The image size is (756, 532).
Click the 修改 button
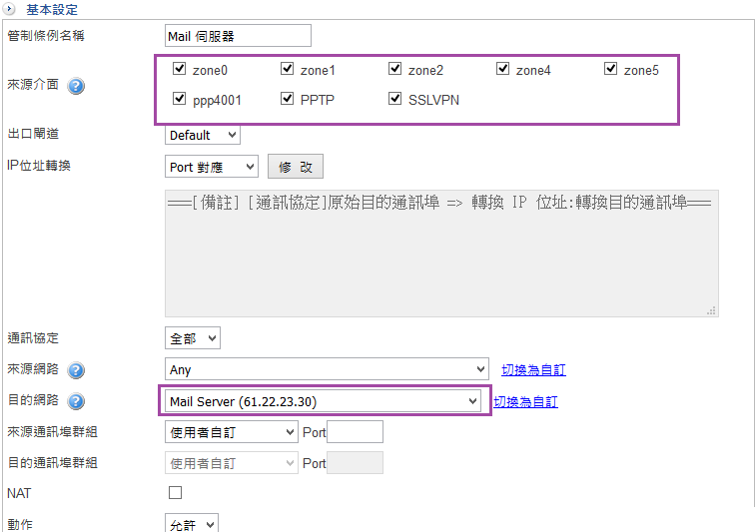[295, 167]
